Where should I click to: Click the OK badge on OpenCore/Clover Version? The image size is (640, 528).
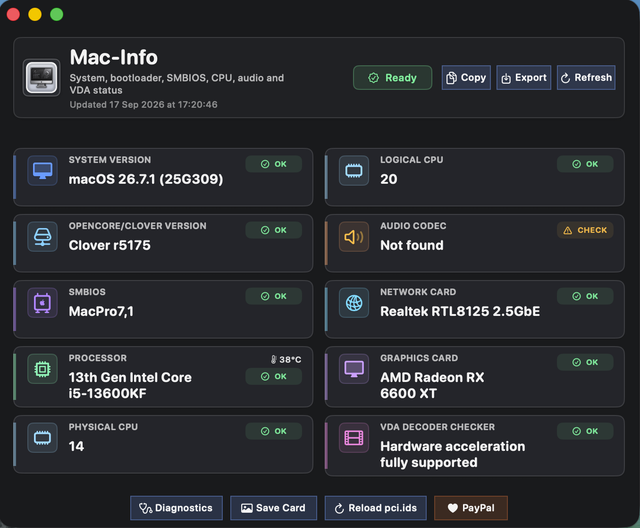[273, 230]
